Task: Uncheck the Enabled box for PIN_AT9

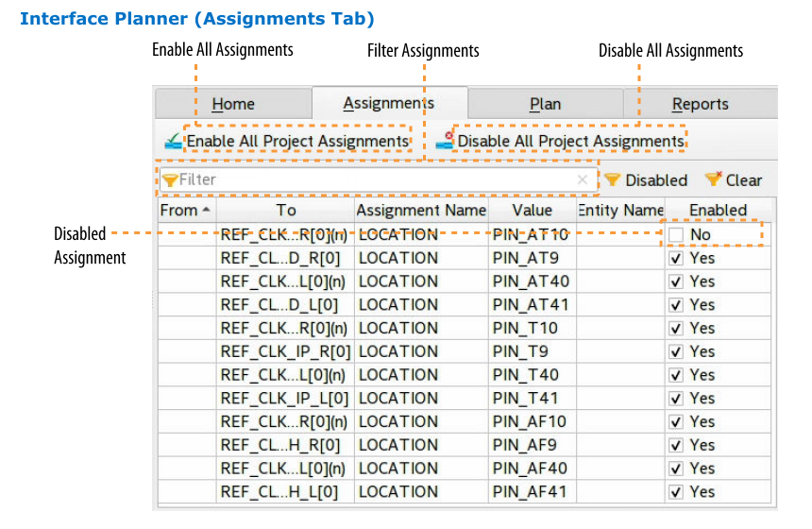Action: 676,258
